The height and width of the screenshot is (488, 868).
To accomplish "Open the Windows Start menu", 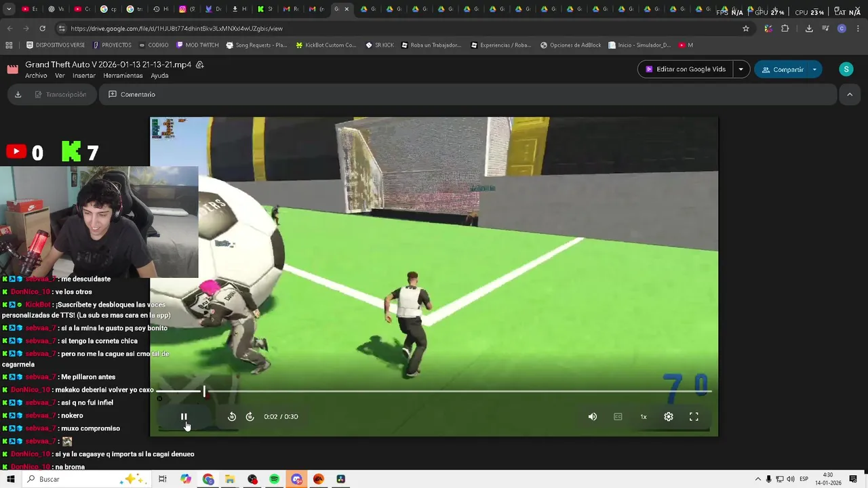I will (x=11, y=479).
